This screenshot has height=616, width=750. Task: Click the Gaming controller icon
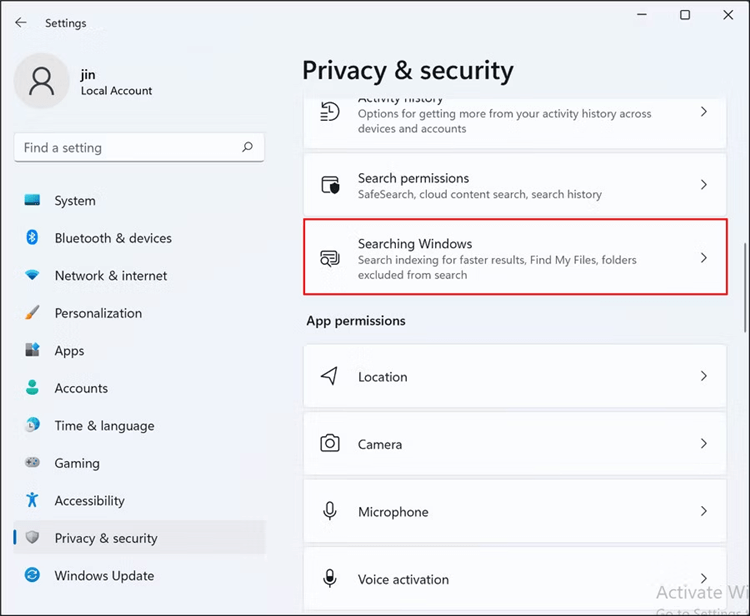(x=32, y=462)
